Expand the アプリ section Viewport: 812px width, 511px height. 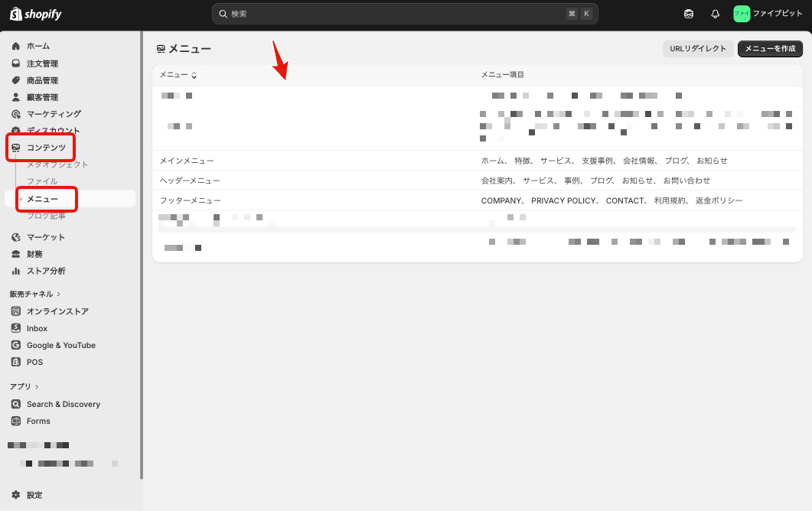(23, 386)
